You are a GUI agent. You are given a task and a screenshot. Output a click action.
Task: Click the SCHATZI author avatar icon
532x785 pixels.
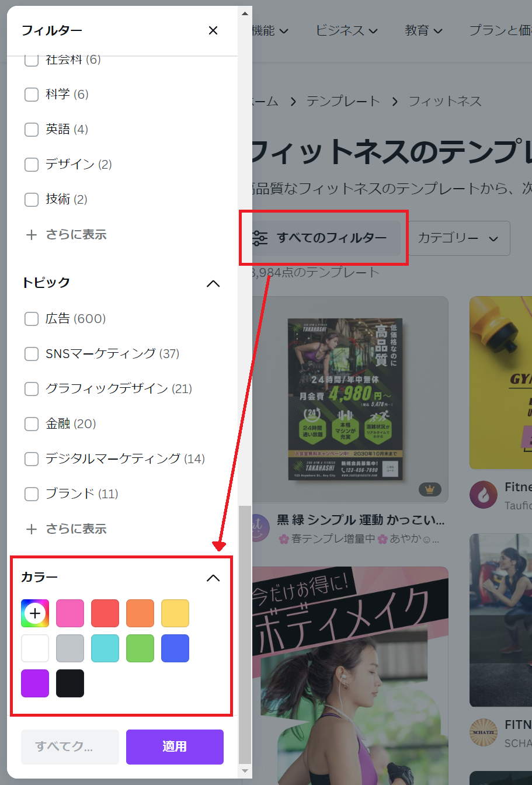click(484, 733)
